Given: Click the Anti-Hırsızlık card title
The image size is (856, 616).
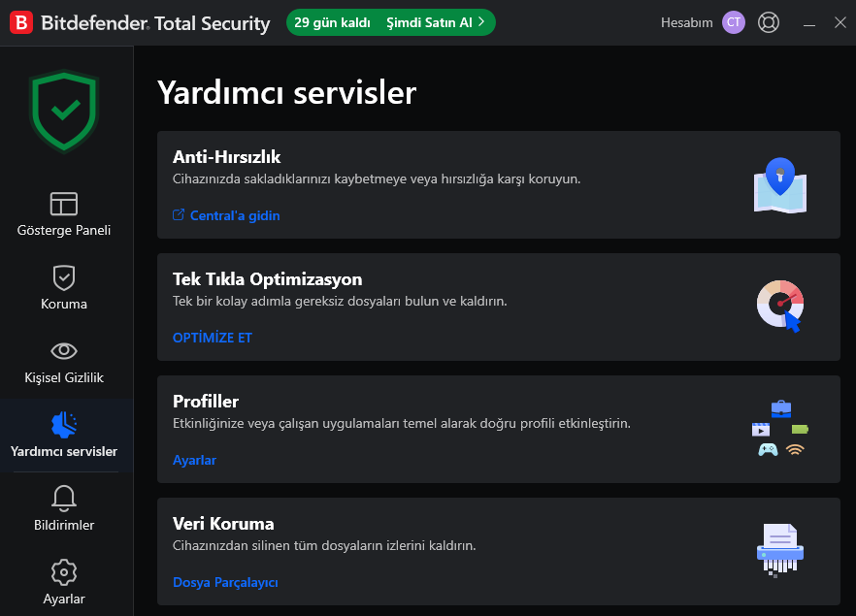Looking at the screenshot, I should point(226,157).
